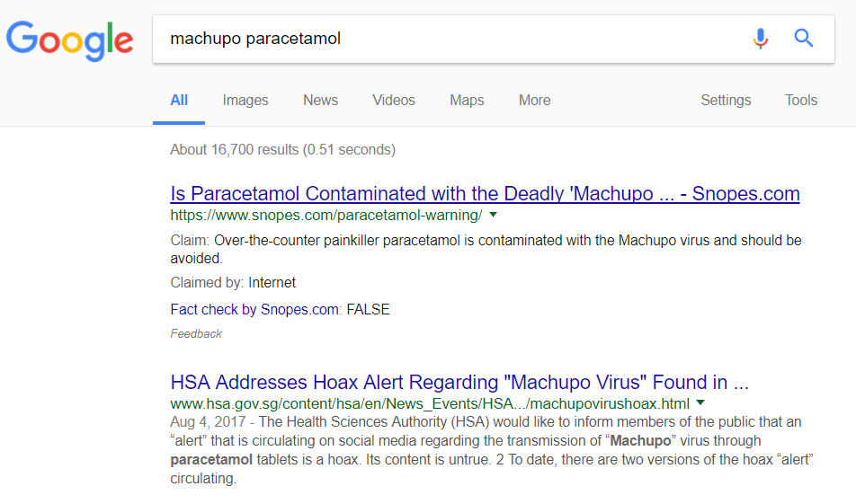Expand dropdown arrow beside snopes.com URL

click(493, 215)
